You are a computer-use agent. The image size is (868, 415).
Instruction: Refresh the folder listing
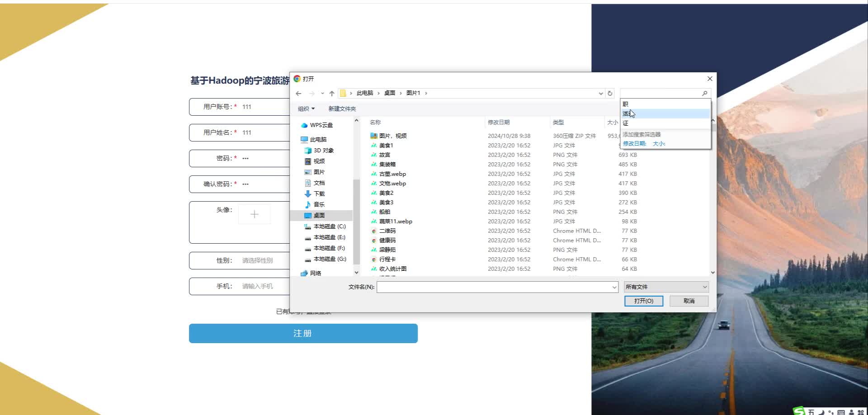[x=610, y=94]
